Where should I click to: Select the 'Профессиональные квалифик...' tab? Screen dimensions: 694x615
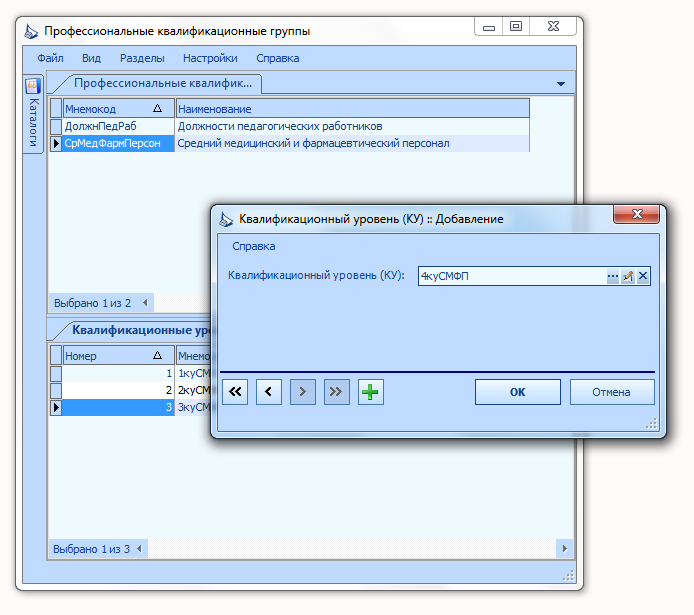pos(162,83)
